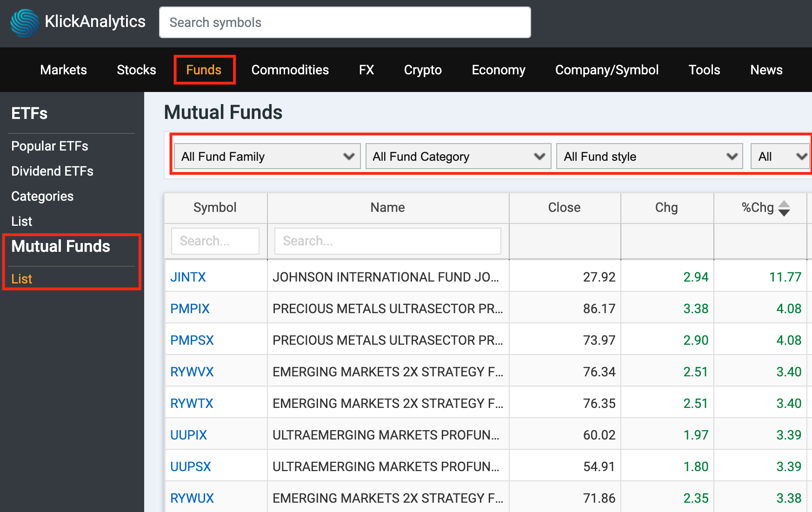
Task: Open Popular ETFs in sidebar
Action: [x=50, y=146]
